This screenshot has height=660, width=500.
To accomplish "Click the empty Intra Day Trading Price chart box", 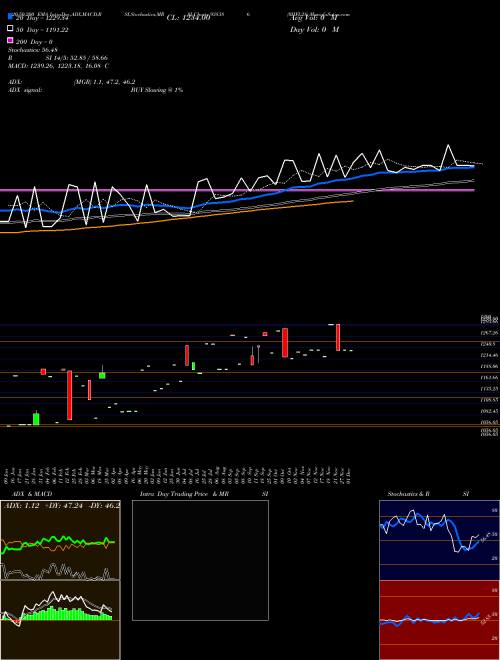I will tap(200, 560).
